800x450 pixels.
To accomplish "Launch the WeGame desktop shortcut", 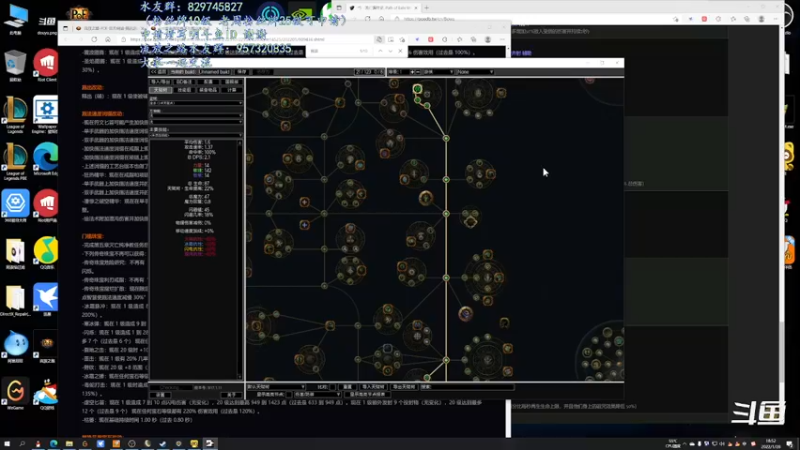I will pos(15,394).
